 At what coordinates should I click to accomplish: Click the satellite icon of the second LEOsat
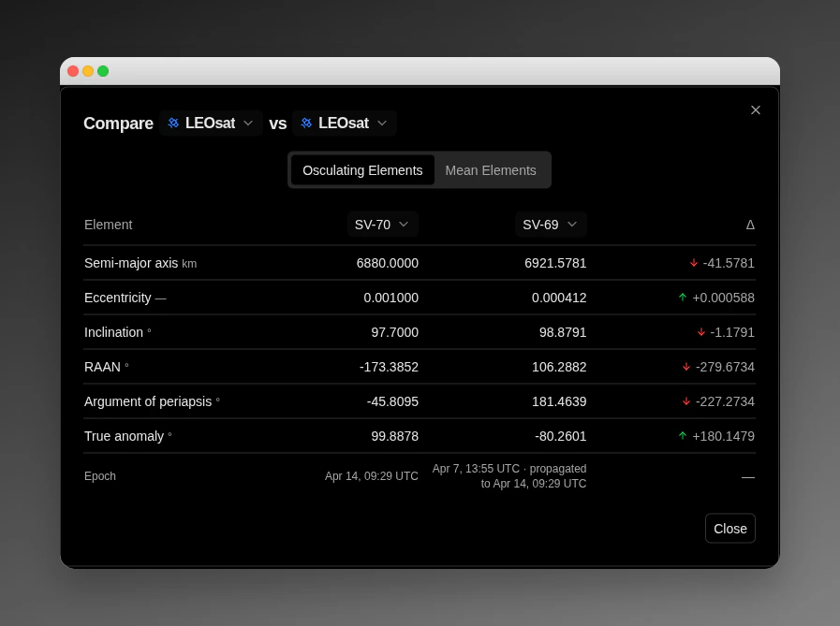(306, 124)
